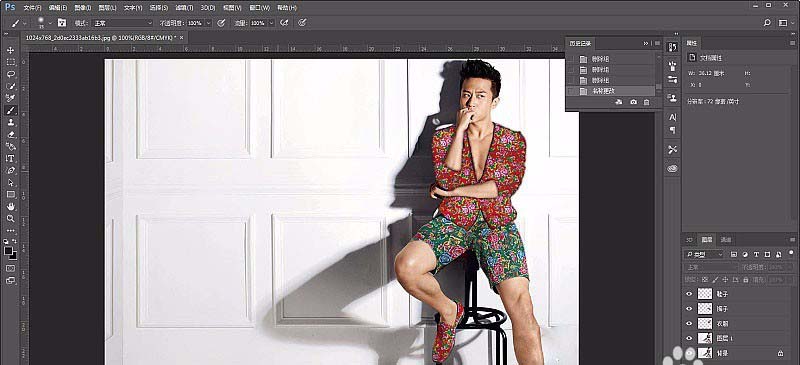Toggle adjustment layer filter icon
The height and width of the screenshot is (365, 800).
[745, 254]
